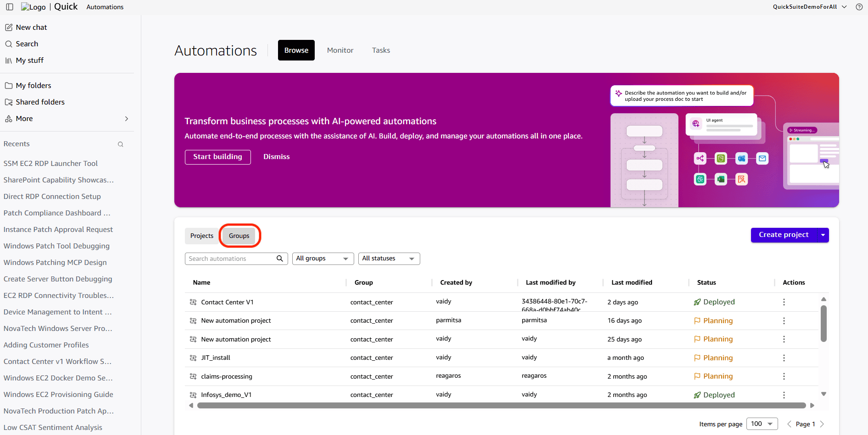Open recent Direct RDP Connection Setup
This screenshot has height=435, width=868.
(x=52, y=197)
